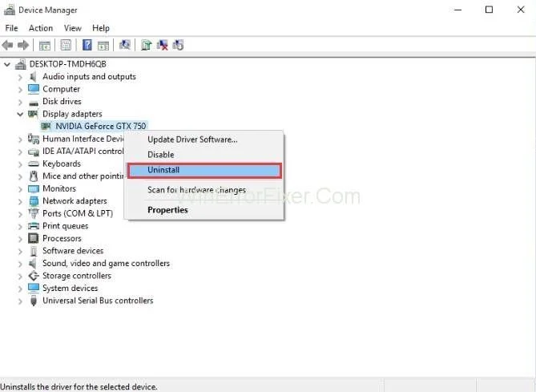This screenshot has height=392, width=536.
Task: Click the Display adapters card icon
Action: 33,114
